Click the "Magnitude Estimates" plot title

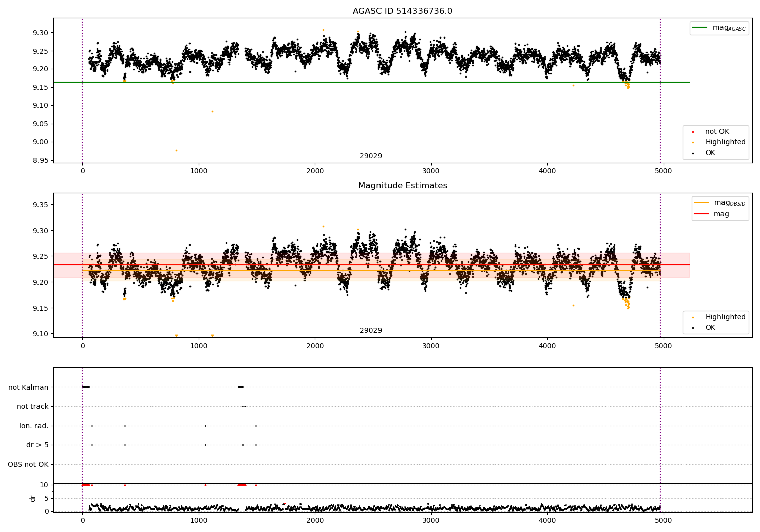402,186
